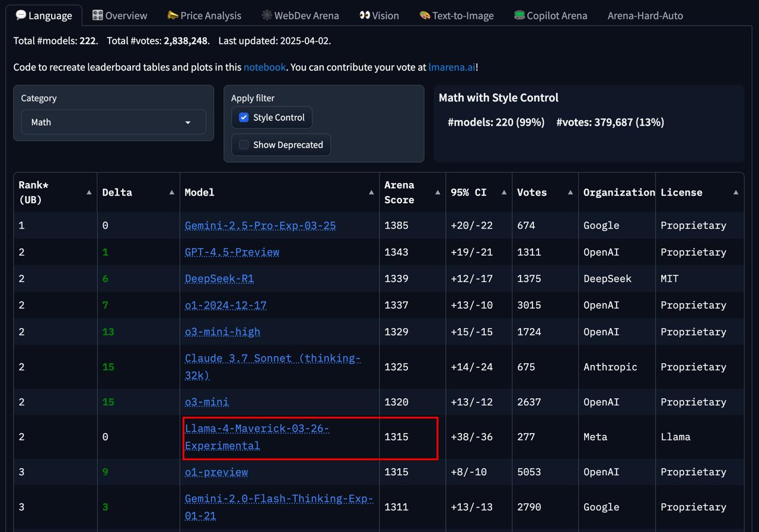Screen dimensions: 759x532
Task: Click the 5053 votes cell
Action: [545, 472]
